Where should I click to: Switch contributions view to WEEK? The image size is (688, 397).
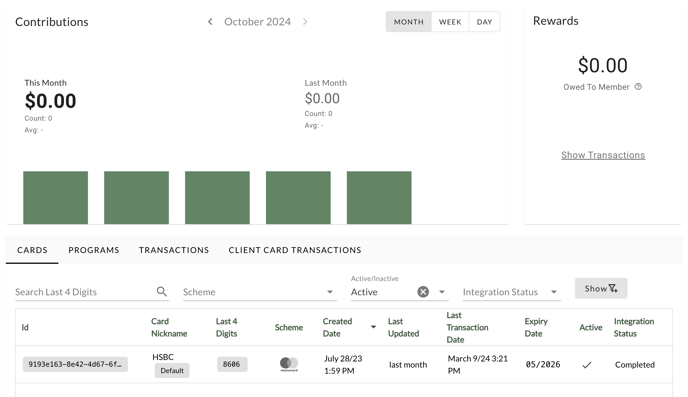450,22
